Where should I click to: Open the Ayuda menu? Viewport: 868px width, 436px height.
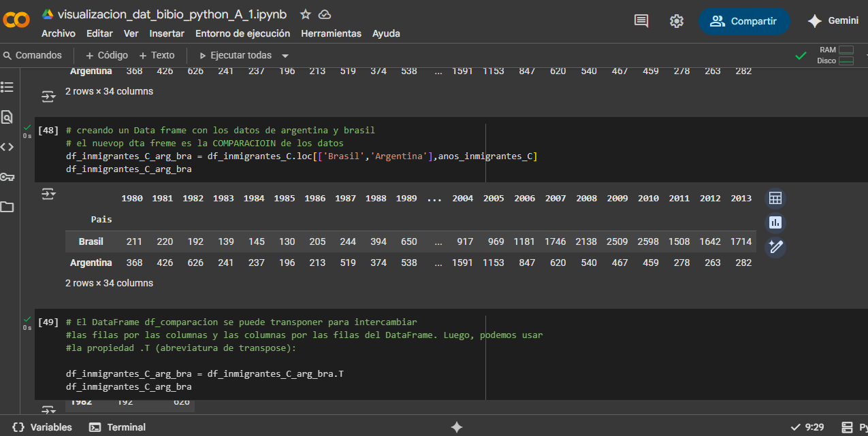[386, 33]
